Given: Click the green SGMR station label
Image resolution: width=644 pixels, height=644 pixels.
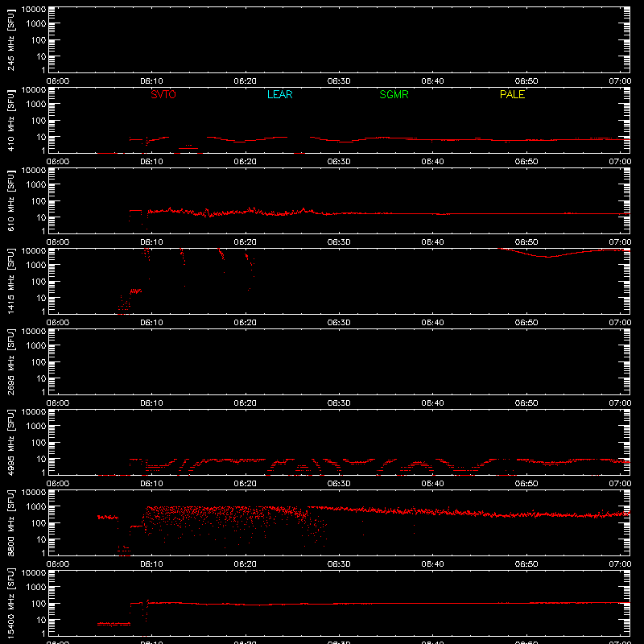Looking at the screenshot, I should pos(394,94).
